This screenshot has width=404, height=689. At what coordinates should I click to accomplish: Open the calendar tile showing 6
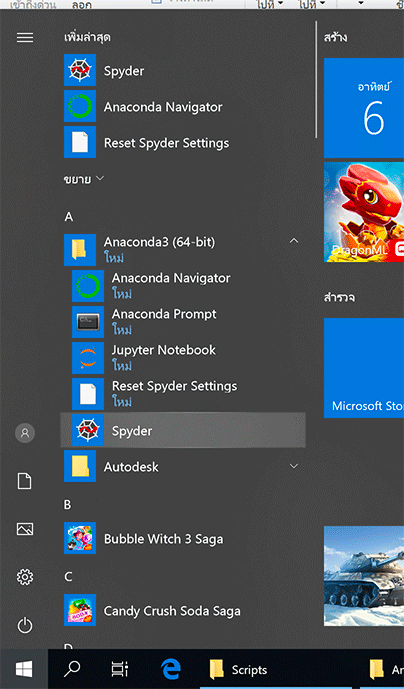pos(364,108)
